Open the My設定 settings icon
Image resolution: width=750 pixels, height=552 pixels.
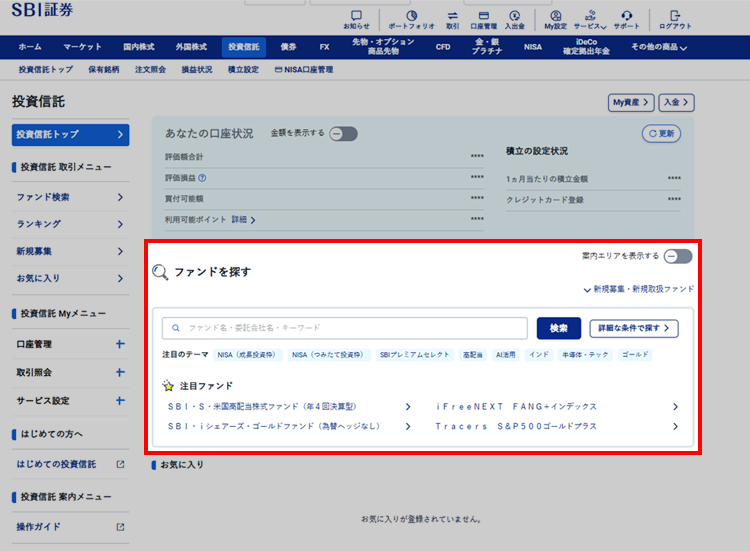[555, 20]
